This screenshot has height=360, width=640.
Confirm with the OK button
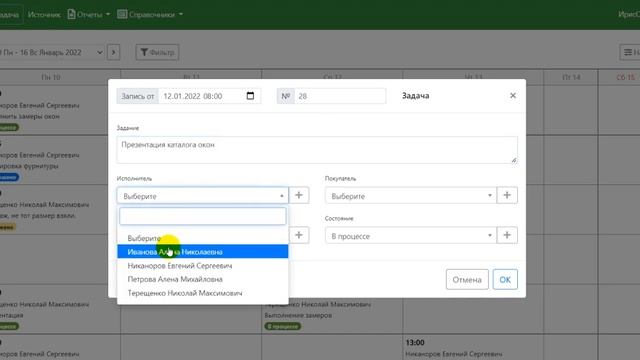505,280
